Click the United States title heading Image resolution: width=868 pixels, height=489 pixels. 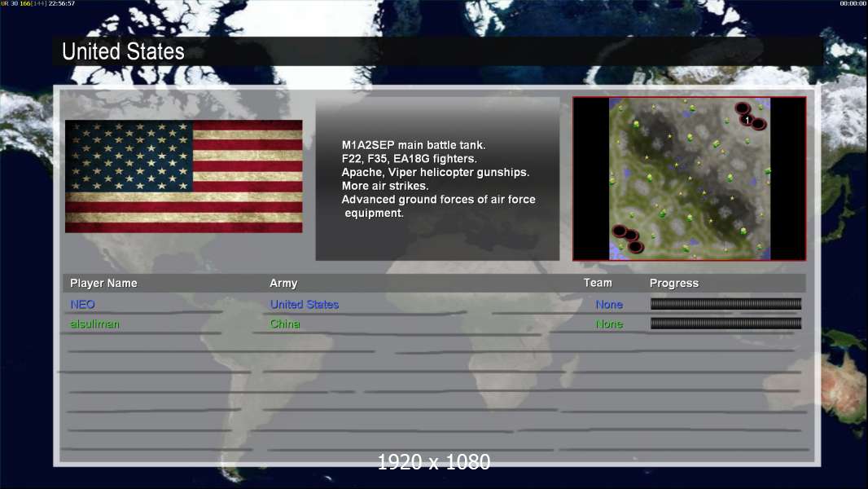[x=123, y=51]
